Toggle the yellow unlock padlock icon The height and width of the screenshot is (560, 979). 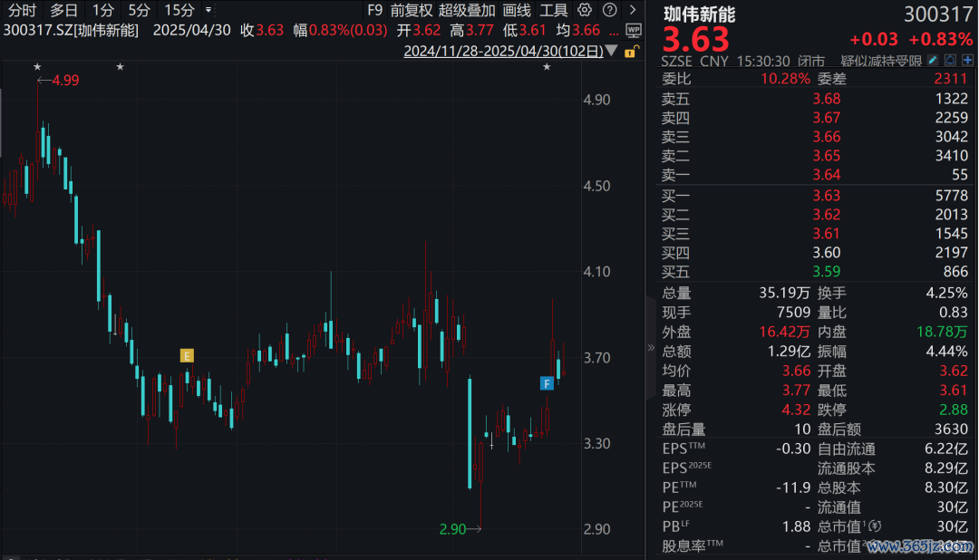[631, 52]
